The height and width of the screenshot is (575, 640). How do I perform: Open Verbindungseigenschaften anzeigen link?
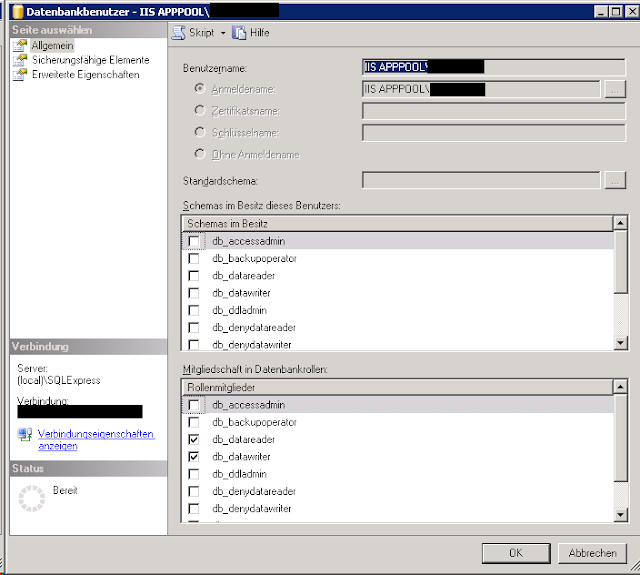[x=96, y=440]
